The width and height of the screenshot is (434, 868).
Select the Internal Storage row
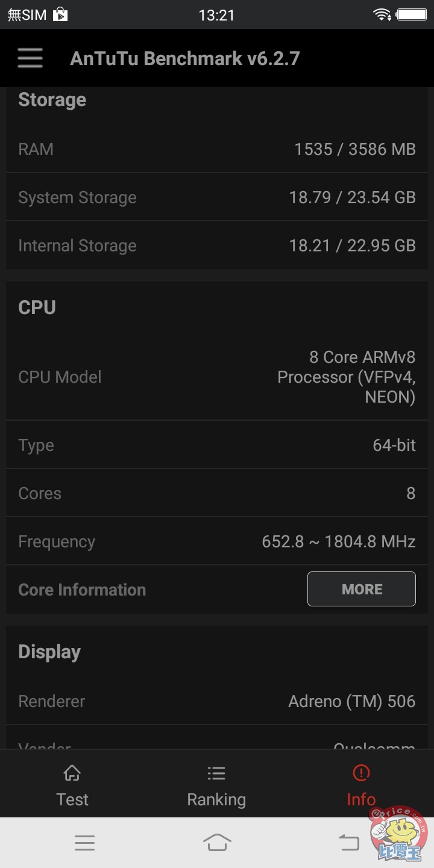click(x=217, y=245)
